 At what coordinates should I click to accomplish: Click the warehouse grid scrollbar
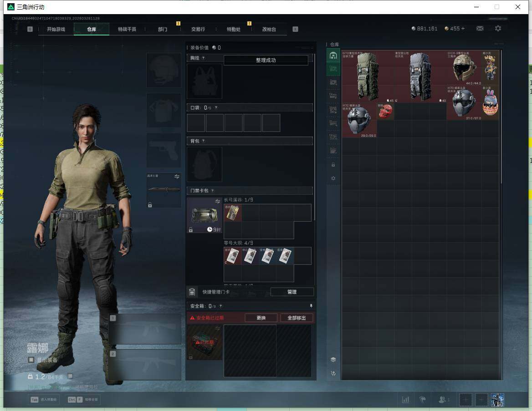[x=501, y=117]
